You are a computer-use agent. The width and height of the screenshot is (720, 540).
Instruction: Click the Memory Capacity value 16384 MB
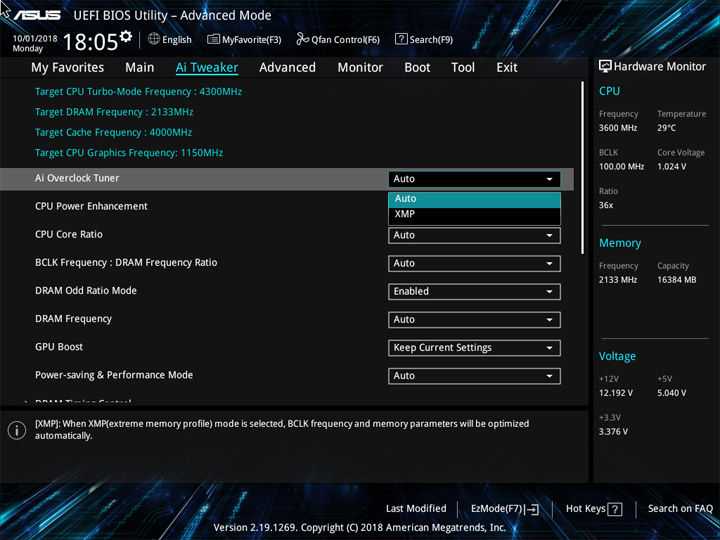676,280
